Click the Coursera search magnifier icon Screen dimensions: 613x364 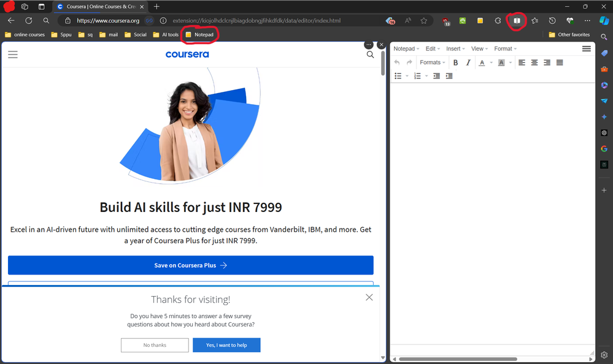click(x=370, y=55)
